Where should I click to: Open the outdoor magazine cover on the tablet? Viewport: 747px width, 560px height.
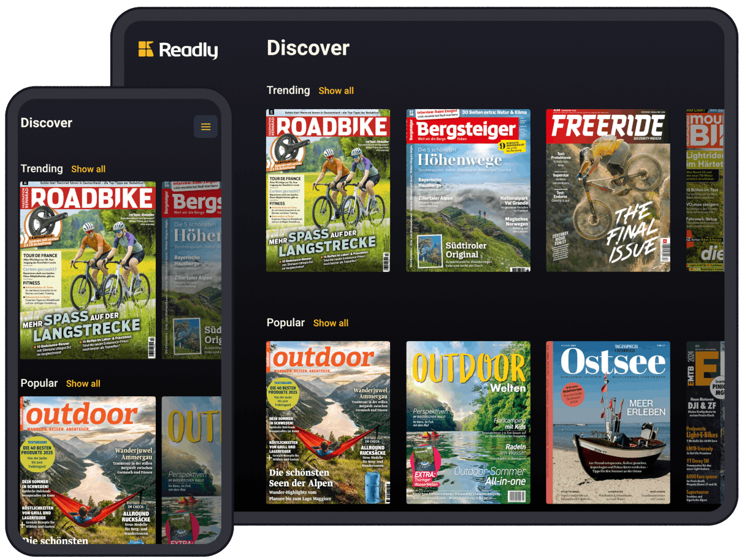tap(328, 423)
